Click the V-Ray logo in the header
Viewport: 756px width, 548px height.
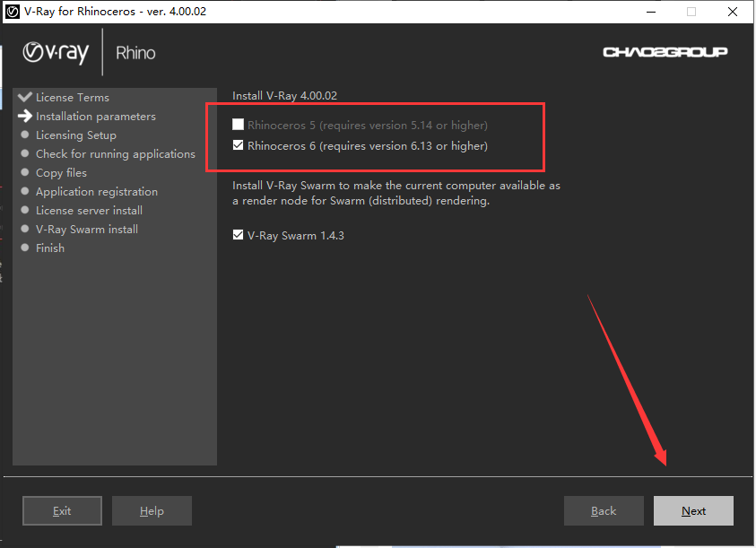pos(56,53)
